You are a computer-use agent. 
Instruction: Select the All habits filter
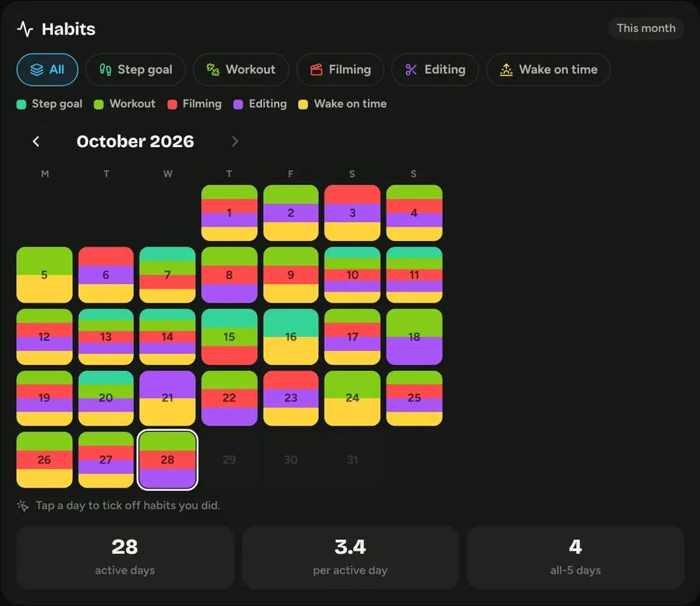pos(47,70)
